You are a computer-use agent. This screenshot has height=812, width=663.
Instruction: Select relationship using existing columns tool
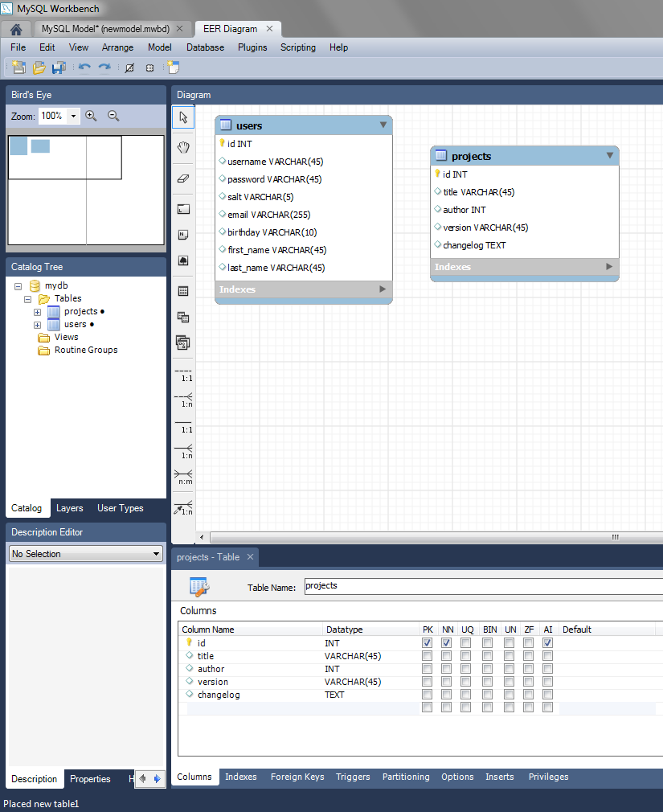point(183,507)
